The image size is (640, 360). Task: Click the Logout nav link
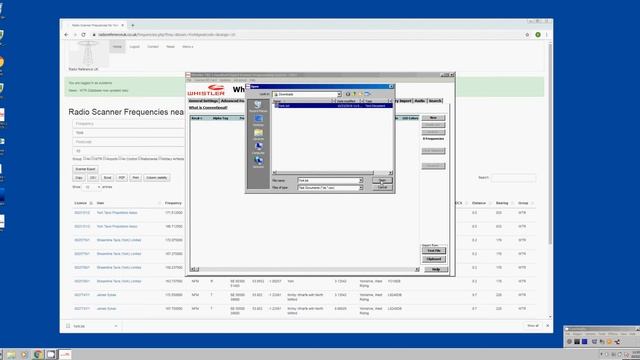134,47
